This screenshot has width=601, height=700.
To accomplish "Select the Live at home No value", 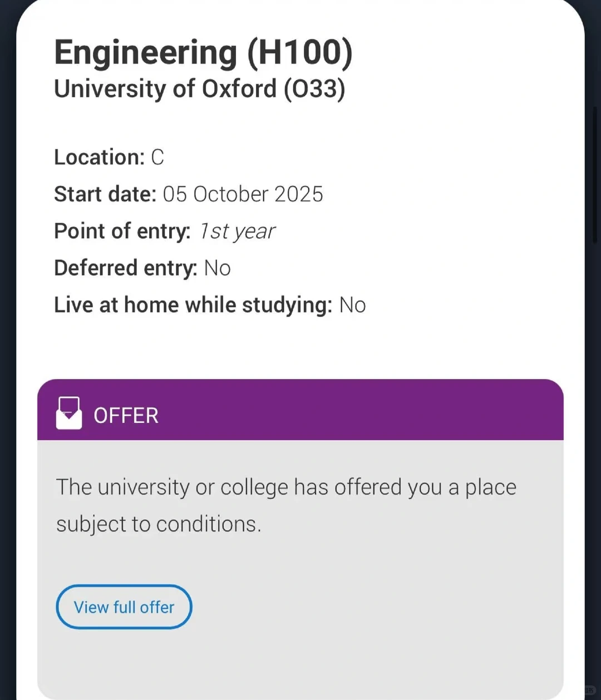I will pos(353,305).
